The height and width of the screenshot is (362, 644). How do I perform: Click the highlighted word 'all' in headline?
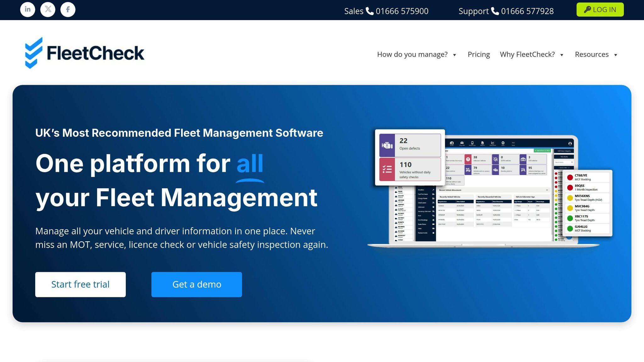click(250, 163)
